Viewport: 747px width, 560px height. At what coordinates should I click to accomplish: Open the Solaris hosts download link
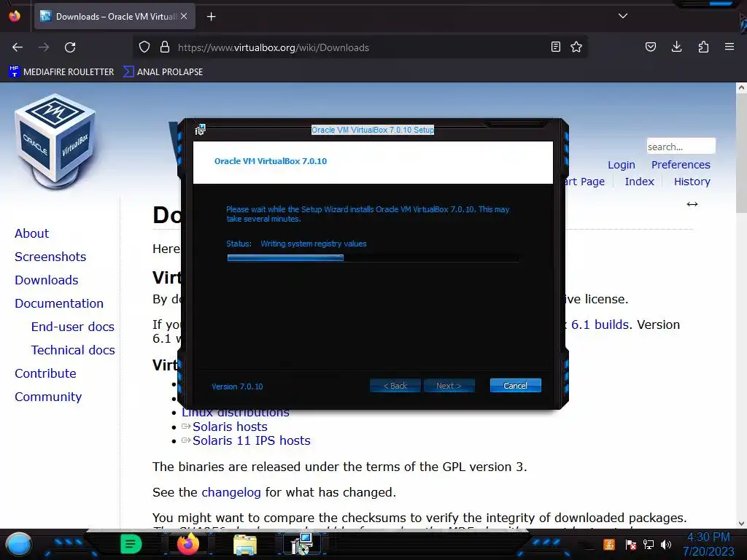pyautogui.click(x=230, y=427)
